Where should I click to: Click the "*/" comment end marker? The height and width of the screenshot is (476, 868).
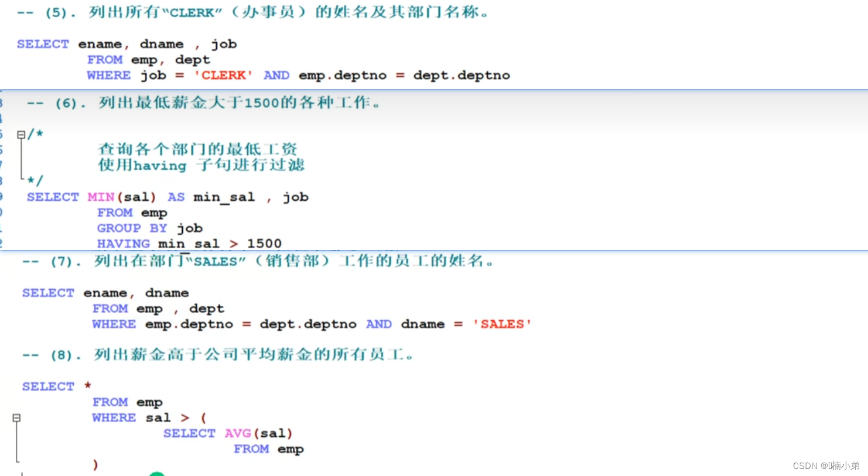(x=35, y=180)
